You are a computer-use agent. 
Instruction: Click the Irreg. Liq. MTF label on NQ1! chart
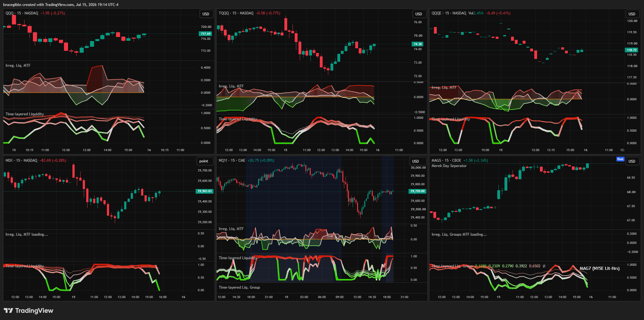(231, 229)
